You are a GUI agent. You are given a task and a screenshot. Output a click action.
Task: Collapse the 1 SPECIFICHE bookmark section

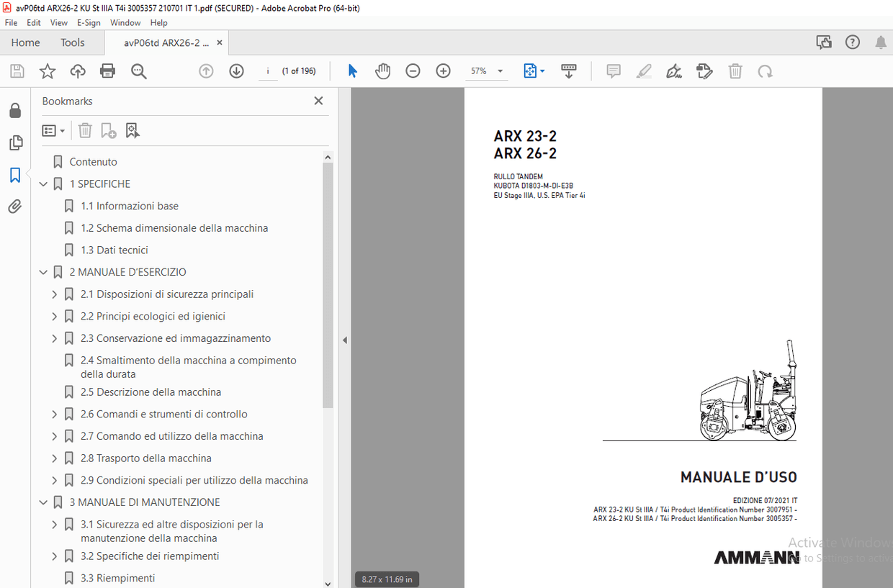[x=43, y=184]
